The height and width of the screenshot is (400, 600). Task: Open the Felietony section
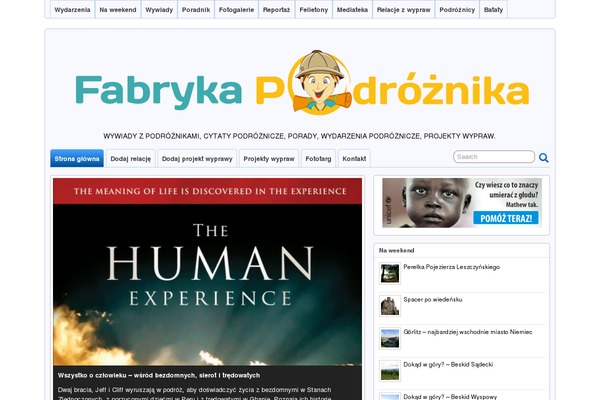click(x=314, y=10)
